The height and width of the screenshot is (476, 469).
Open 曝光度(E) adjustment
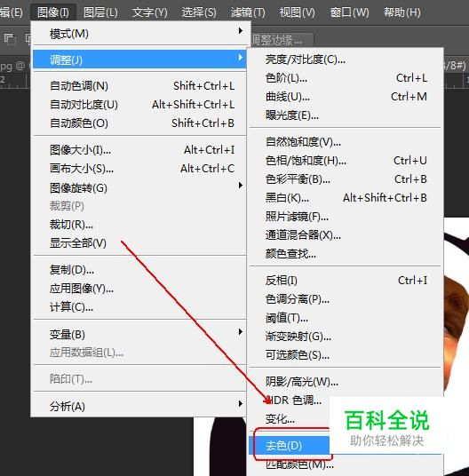point(345,115)
